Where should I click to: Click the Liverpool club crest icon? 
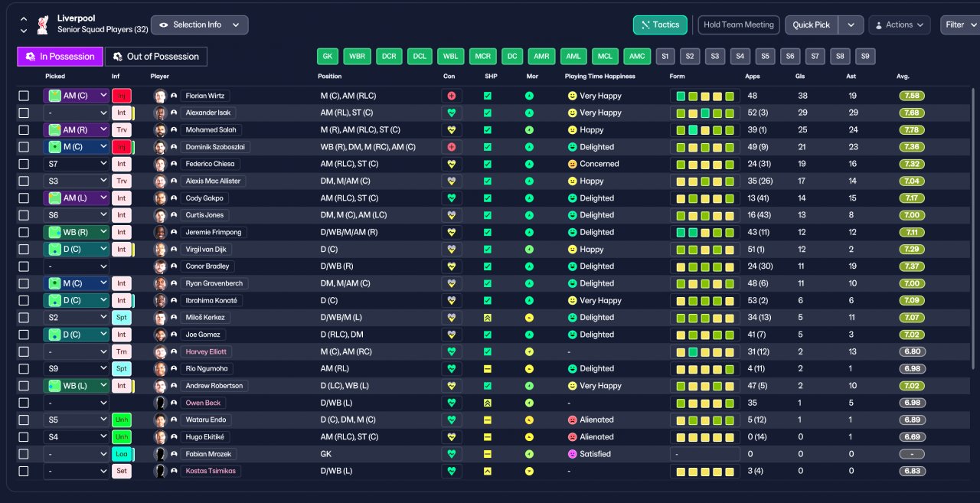pyautogui.click(x=44, y=24)
